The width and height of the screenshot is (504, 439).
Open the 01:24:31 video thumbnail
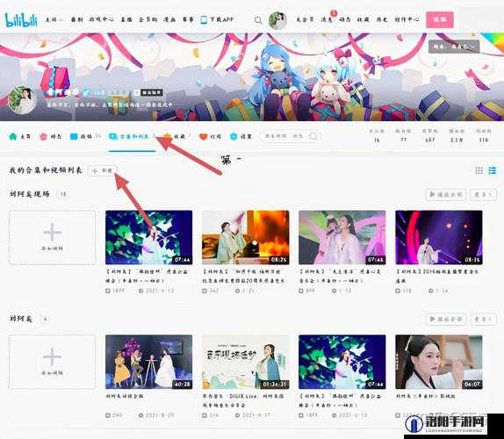(x=246, y=362)
